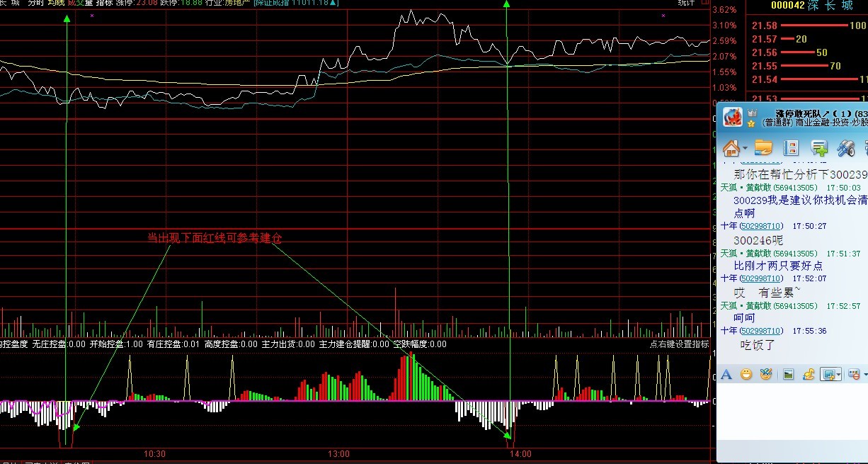Open the magic emoticon icon

point(765,374)
